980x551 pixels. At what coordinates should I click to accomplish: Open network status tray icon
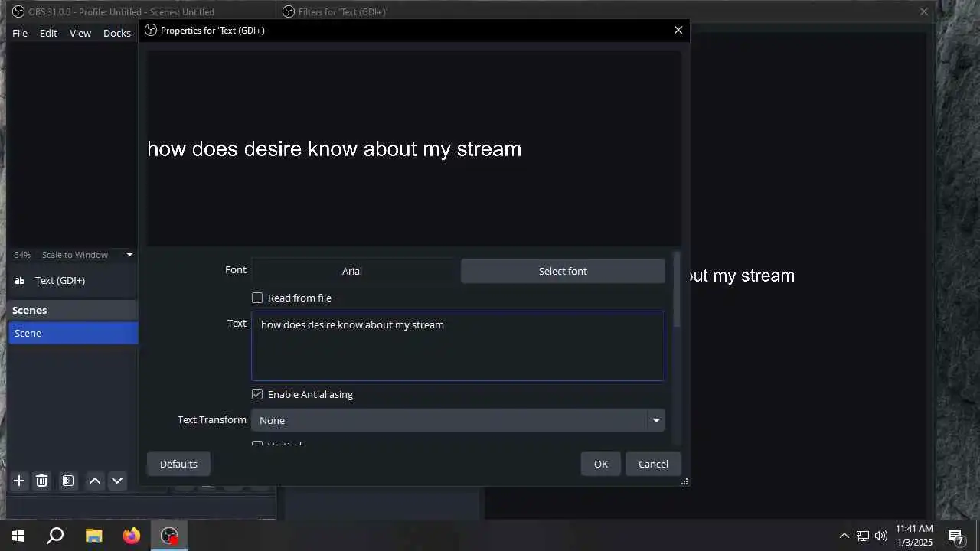coord(863,536)
